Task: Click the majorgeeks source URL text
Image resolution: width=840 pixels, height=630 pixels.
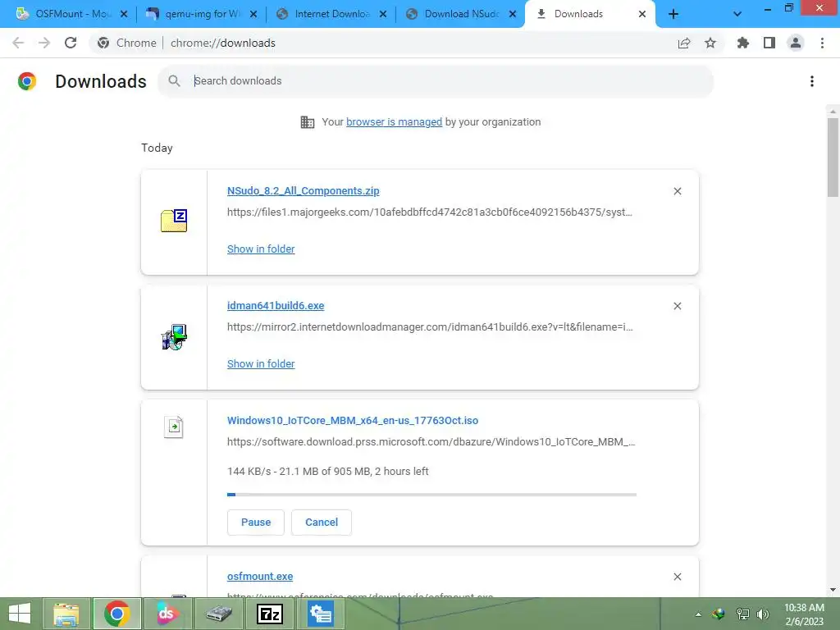Action: [430, 212]
